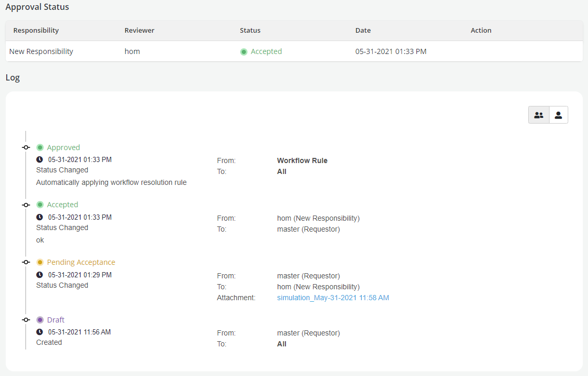Click the Date column header
Viewport: 588px width, 376px height.
pyautogui.click(x=363, y=31)
